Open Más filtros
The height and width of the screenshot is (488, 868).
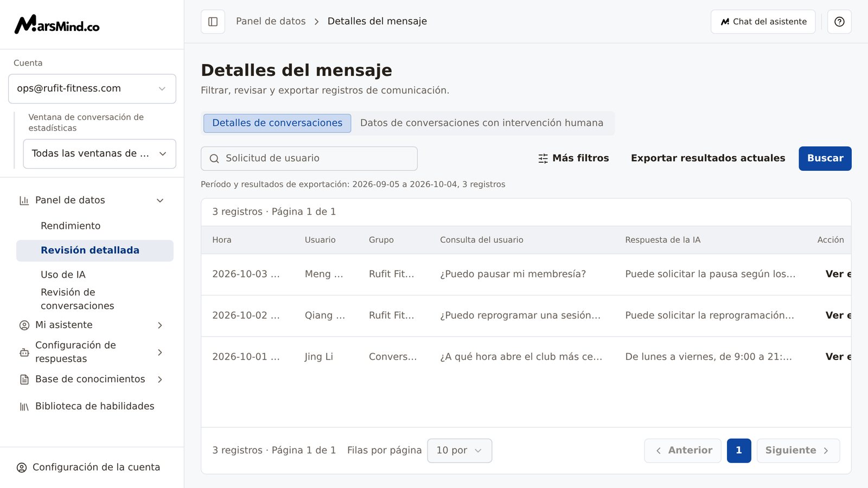point(573,158)
